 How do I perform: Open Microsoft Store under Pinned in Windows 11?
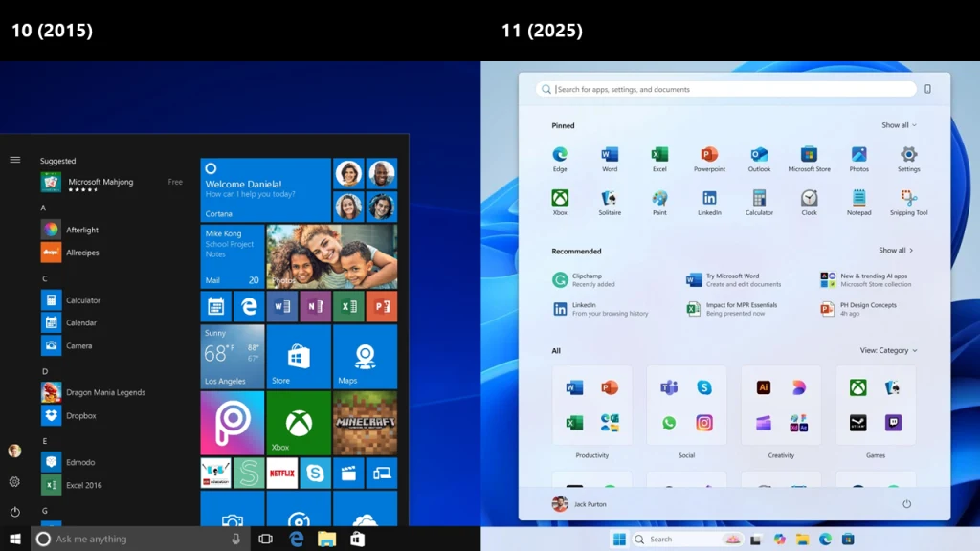(809, 159)
